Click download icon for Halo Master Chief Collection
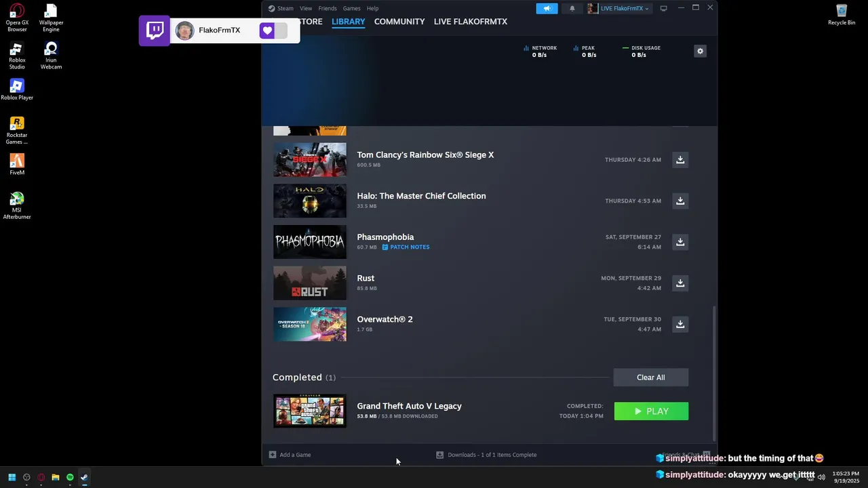This screenshot has height=488, width=868. 680,201
